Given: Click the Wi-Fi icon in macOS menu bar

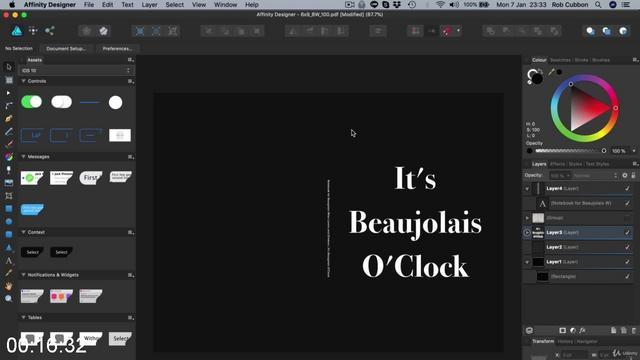Looking at the screenshot, I should (x=440, y=4).
